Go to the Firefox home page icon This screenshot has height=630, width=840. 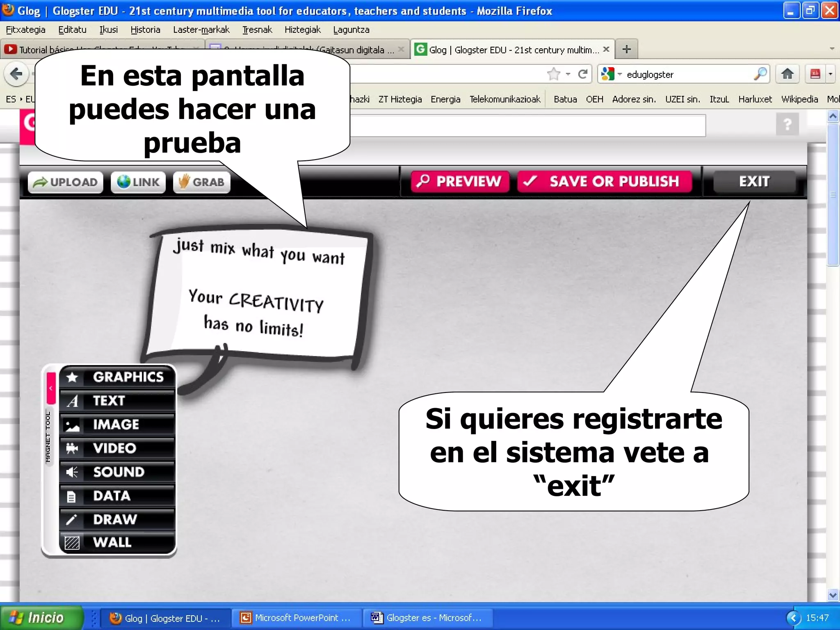click(x=787, y=74)
